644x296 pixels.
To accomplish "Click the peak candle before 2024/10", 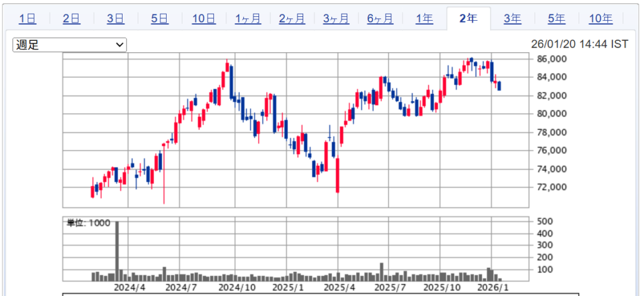I will point(227,70).
